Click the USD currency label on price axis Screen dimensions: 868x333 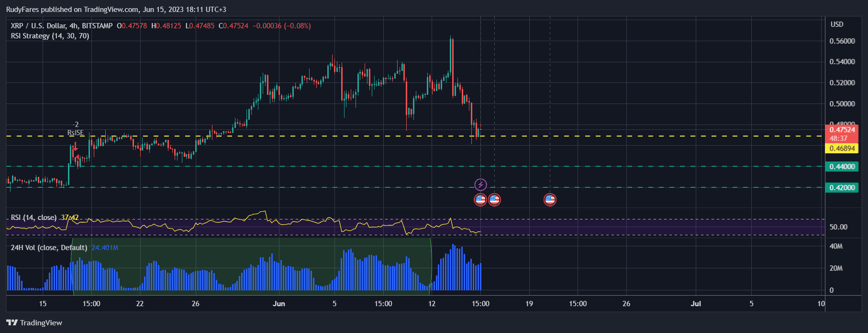(837, 24)
